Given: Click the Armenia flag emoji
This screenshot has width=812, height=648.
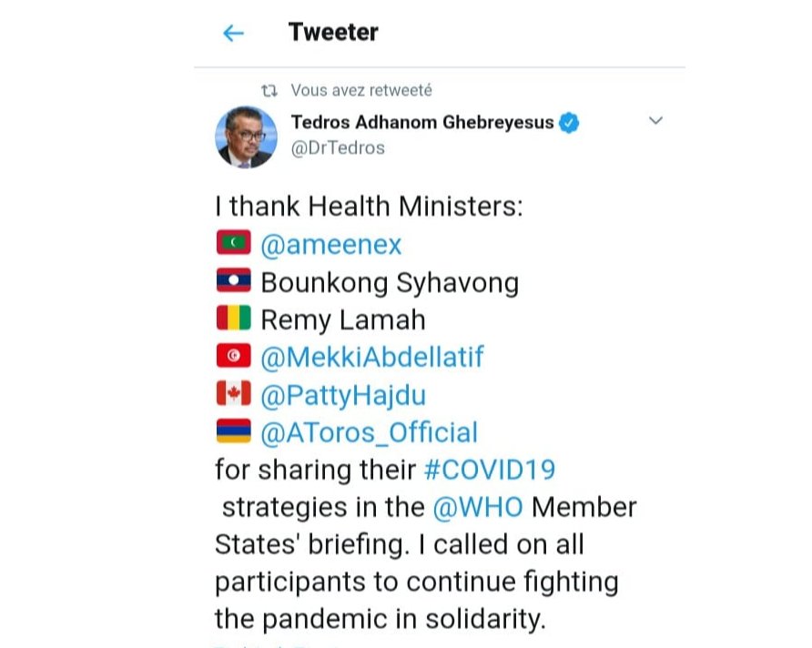Looking at the screenshot, I should coord(233,431).
